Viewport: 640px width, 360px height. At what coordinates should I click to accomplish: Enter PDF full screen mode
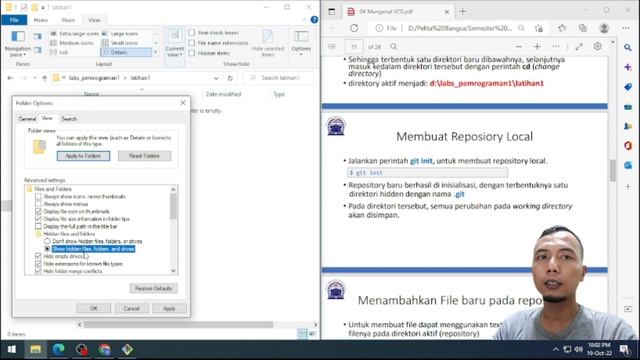(x=579, y=47)
